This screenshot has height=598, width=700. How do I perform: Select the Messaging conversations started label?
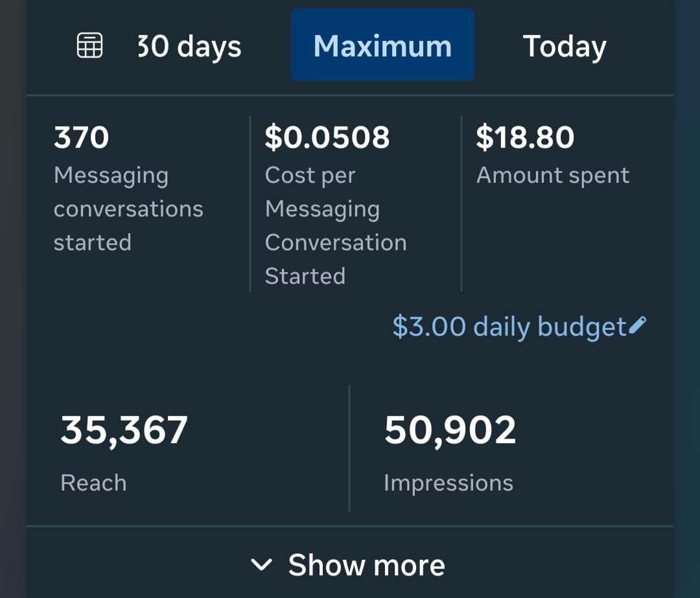coord(128,209)
